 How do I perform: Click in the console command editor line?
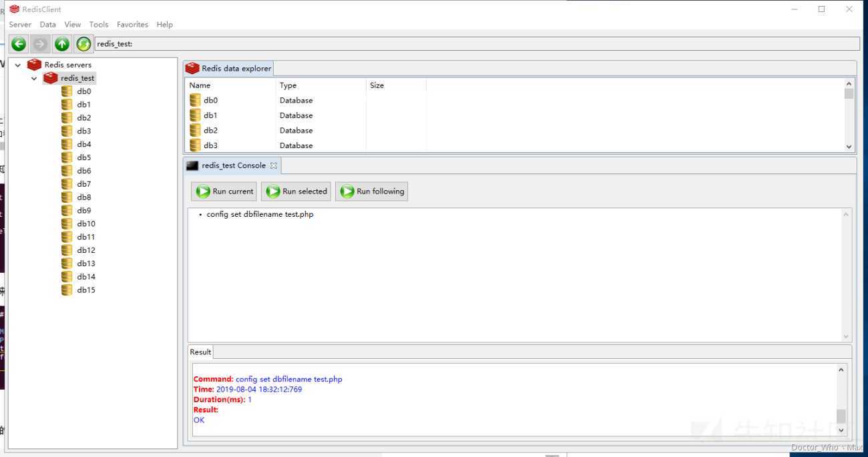pyautogui.click(x=260, y=215)
